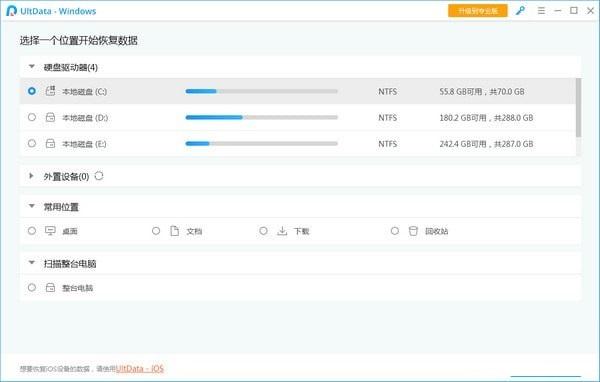Click the 整台电脑 drive icon

tap(51, 287)
